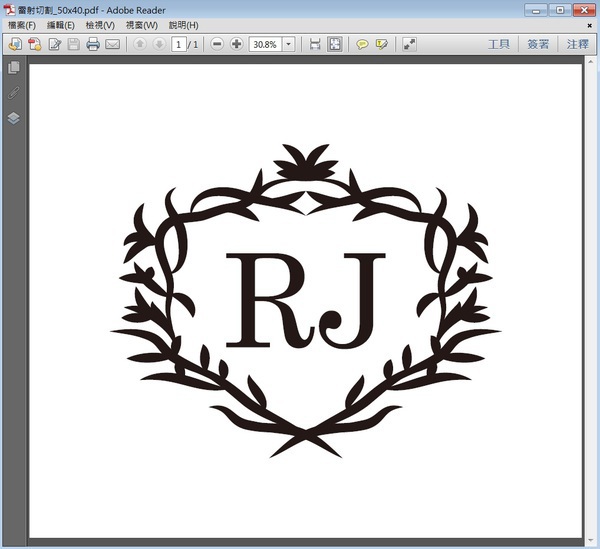The width and height of the screenshot is (600, 549).
Task: Open the Attachments paperclip panel
Action: tap(13, 93)
